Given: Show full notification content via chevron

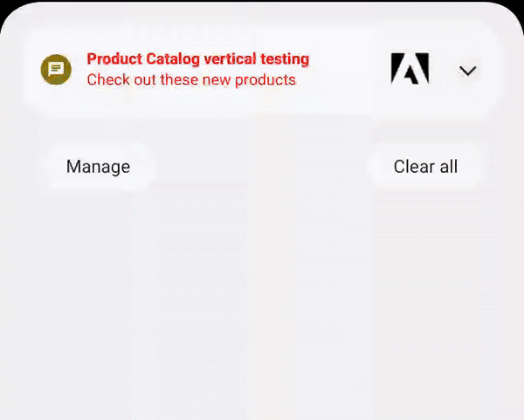Looking at the screenshot, I should pos(467,71).
